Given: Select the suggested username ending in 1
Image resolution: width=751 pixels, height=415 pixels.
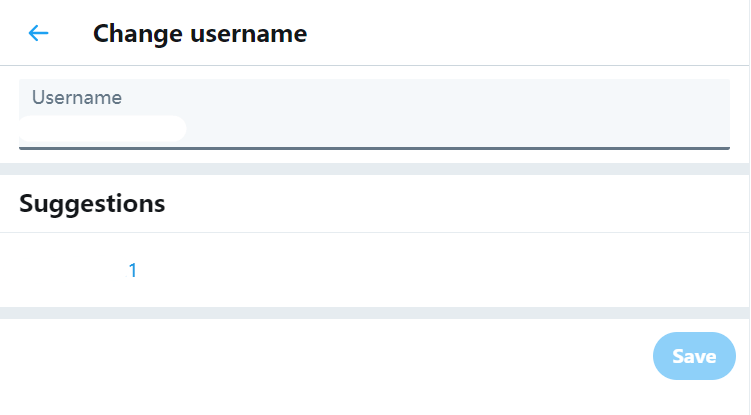Looking at the screenshot, I should [132, 270].
